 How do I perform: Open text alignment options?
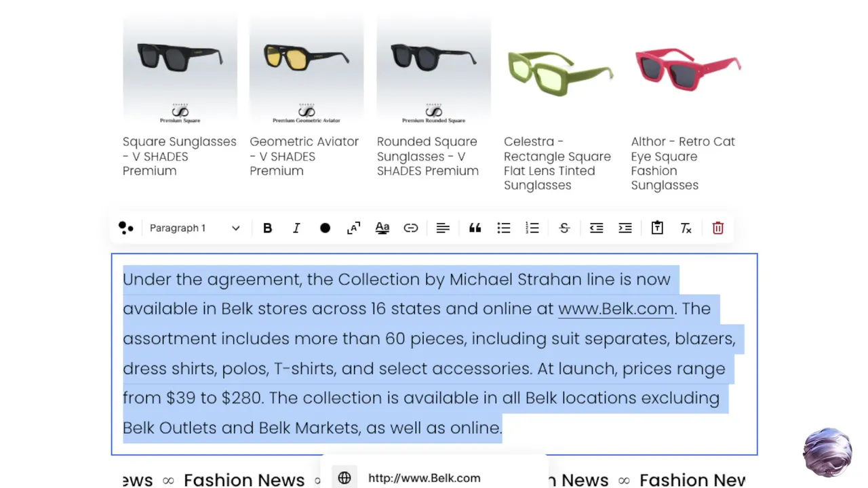(x=443, y=228)
